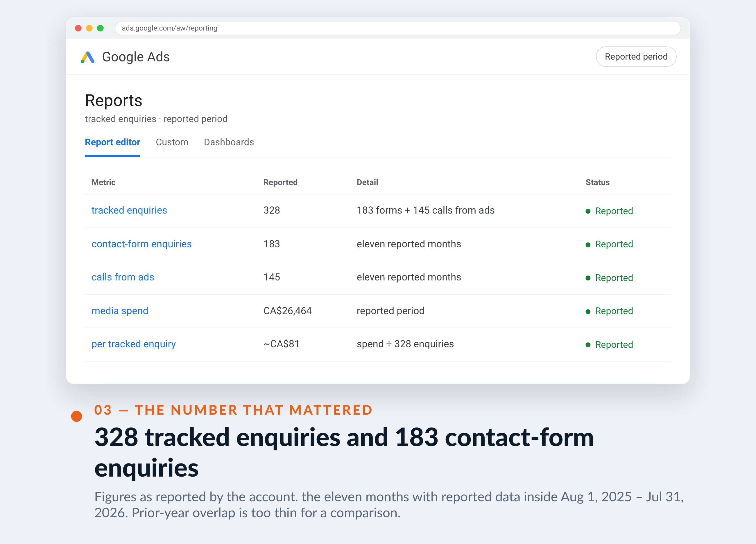This screenshot has width=756, height=544.
Task: Switch to the Report editor tab
Action: click(x=112, y=142)
